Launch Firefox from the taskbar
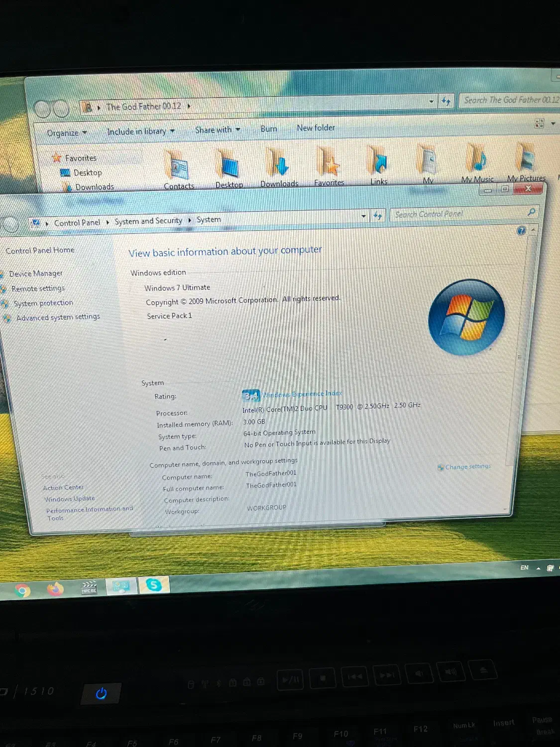This screenshot has height=747, width=560. pyautogui.click(x=55, y=589)
